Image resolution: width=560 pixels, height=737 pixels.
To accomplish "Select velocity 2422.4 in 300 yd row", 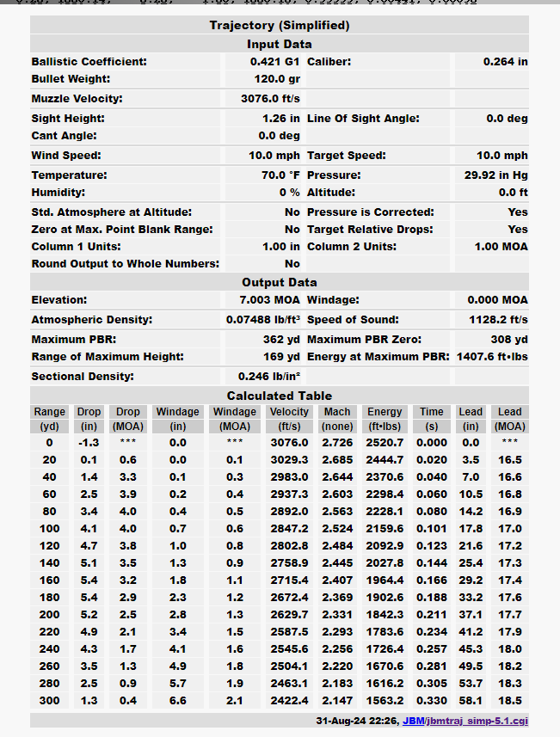I will pyautogui.click(x=289, y=701).
